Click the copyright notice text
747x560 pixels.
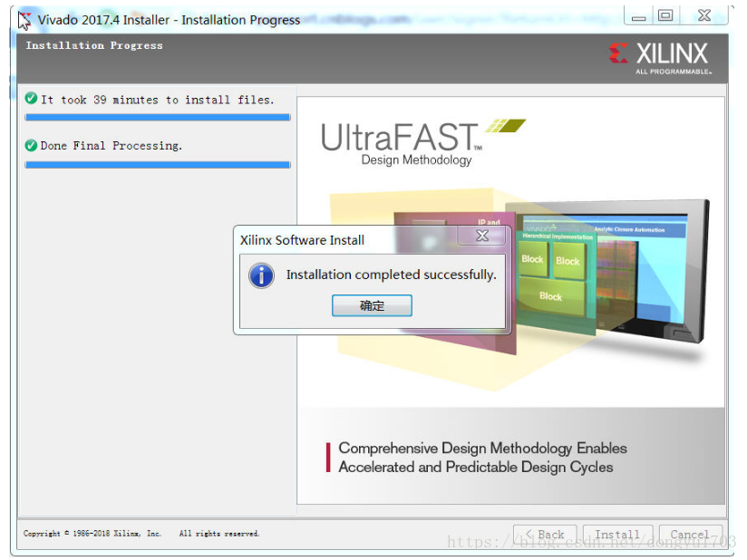click(x=141, y=534)
